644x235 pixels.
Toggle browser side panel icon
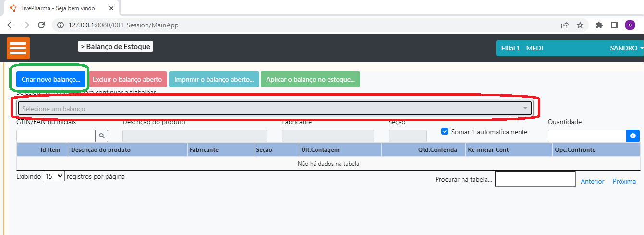pos(614,25)
